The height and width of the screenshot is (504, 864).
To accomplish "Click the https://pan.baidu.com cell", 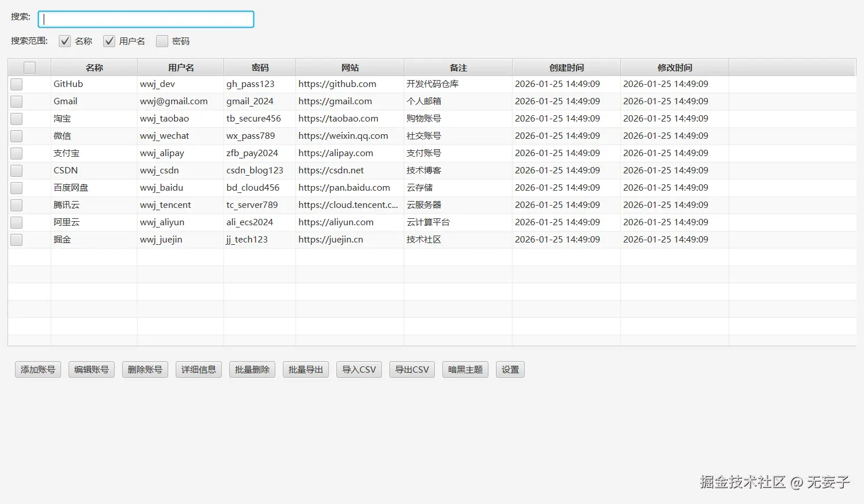I will [x=350, y=188].
